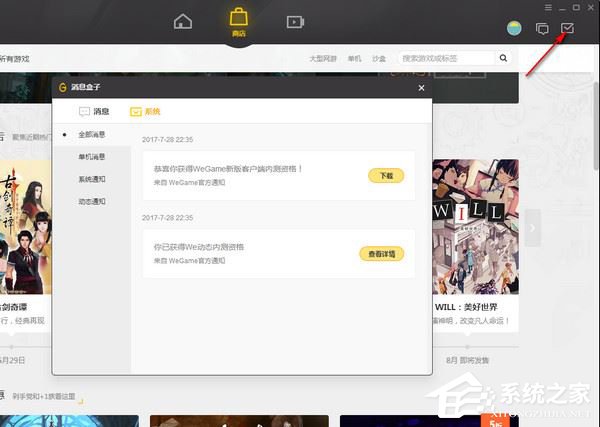The image size is (600, 427).
Task: Open the 沙盒 filter link
Action: click(x=379, y=59)
